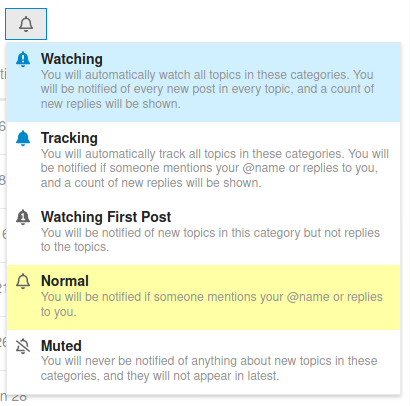Viewport: 410px width, 406px height.
Task: Click the bold Normal title
Action: [65, 281]
